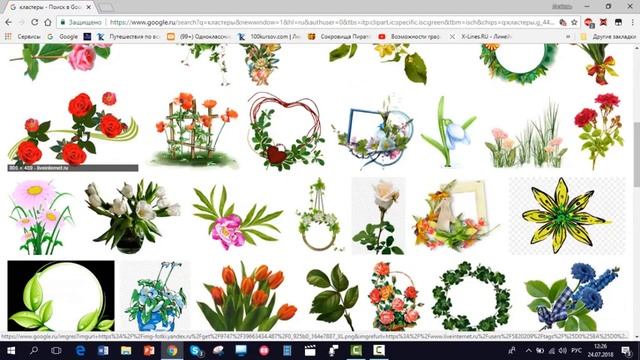Open the X-Lines.RU bookmark
The width and height of the screenshot is (640, 360).
(x=480, y=37)
